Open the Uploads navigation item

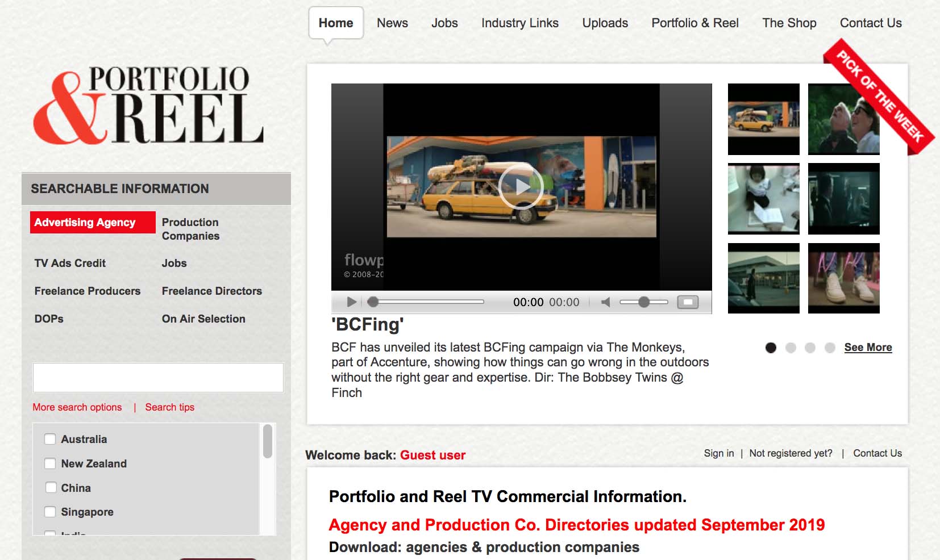tap(605, 23)
